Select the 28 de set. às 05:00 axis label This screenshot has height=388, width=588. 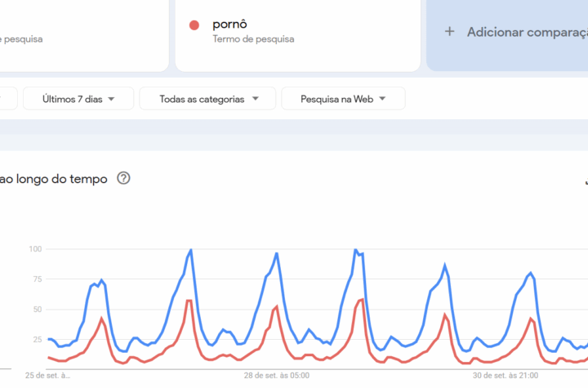(x=277, y=377)
